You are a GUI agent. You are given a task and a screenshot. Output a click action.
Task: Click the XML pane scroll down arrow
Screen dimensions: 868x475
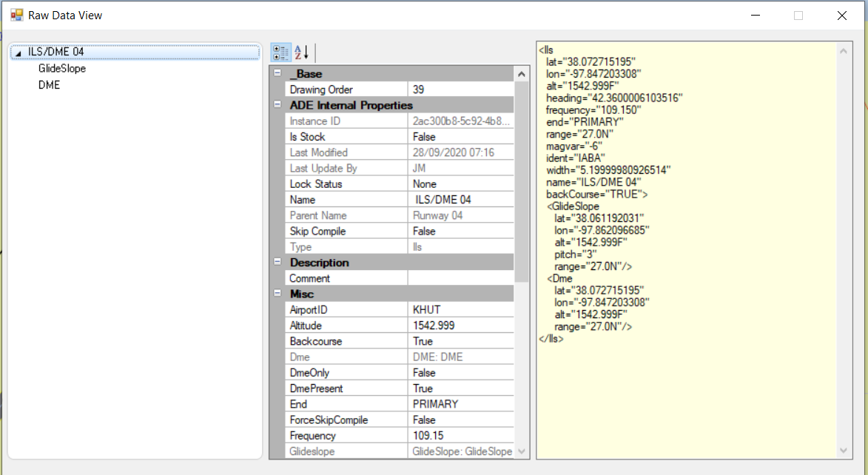point(844,450)
